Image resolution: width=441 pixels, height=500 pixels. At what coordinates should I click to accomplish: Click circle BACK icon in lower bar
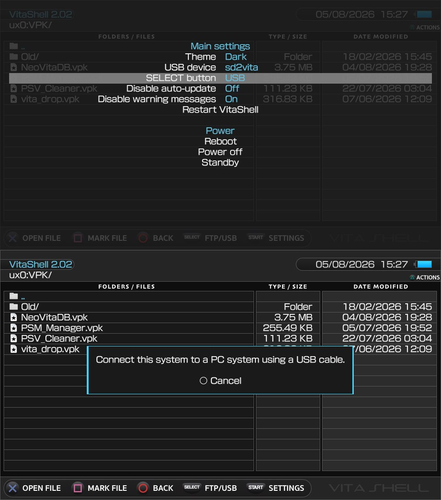(143, 488)
